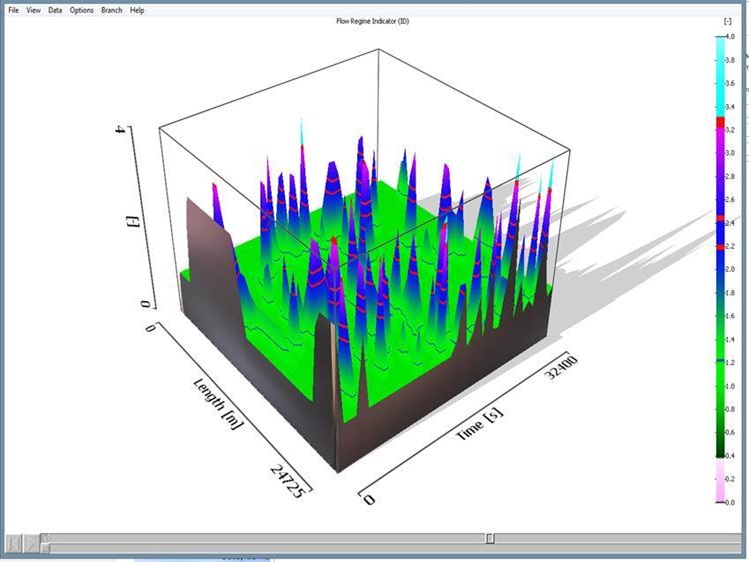
Task: Open the Options menu
Action: pos(81,10)
